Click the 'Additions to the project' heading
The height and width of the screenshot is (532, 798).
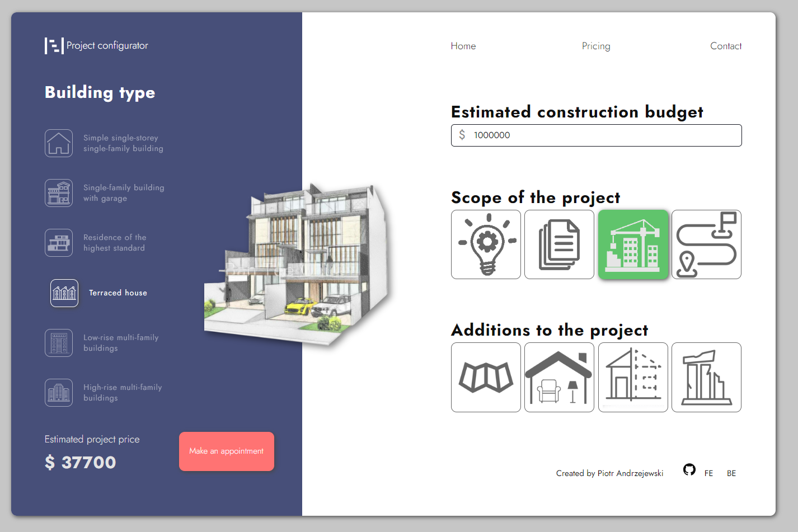coord(550,330)
